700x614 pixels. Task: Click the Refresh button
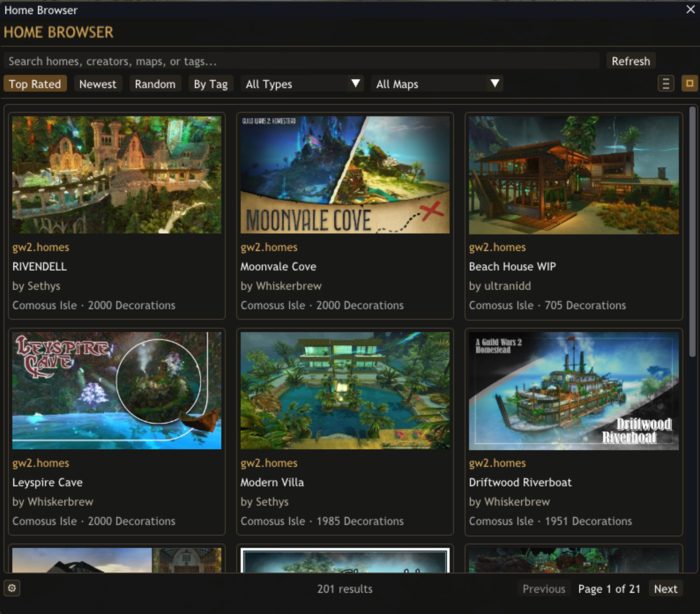tap(631, 61)
